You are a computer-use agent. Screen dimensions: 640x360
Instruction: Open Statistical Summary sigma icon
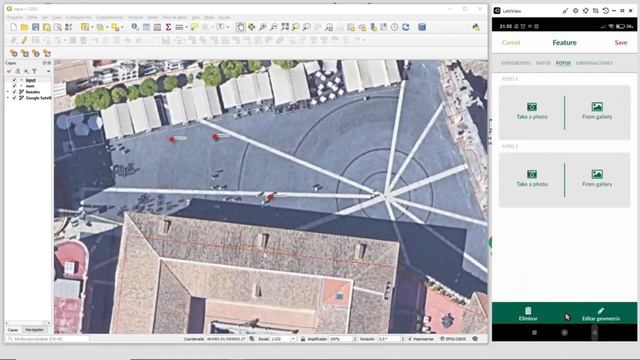click(168, 27)
